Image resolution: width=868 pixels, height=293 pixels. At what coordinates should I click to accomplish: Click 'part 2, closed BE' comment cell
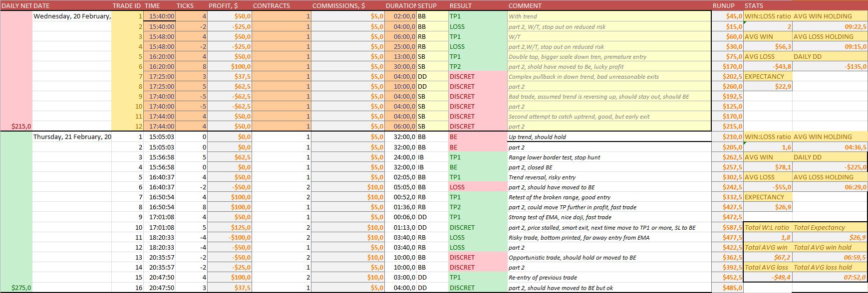point(609,167)
